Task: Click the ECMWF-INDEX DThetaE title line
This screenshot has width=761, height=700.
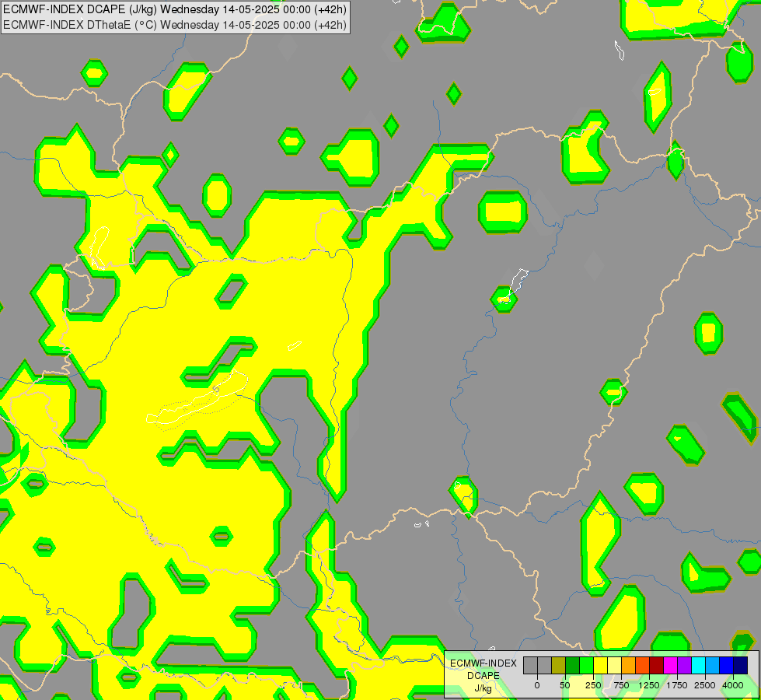Action: pyautogui.click(x=175, y=25)
